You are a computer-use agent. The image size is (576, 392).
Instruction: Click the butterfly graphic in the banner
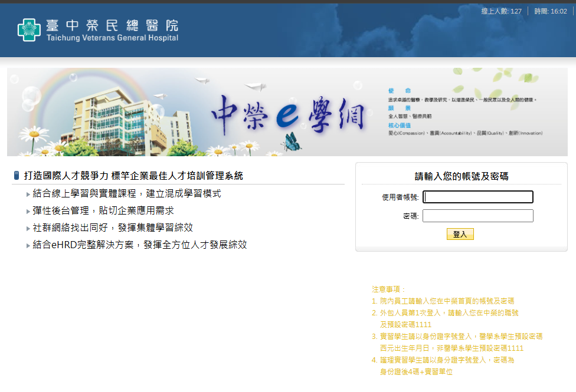click(x=291, y=142)
